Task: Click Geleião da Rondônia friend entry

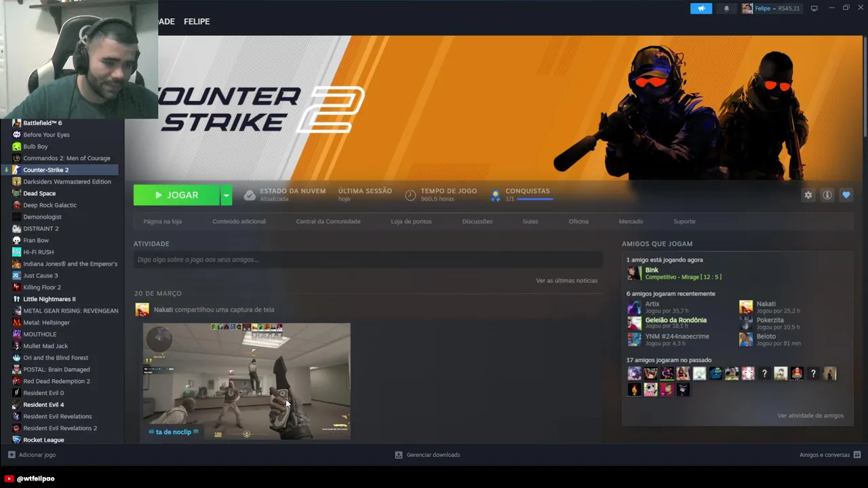Action: pyautogui.click(x=668, y=323)
